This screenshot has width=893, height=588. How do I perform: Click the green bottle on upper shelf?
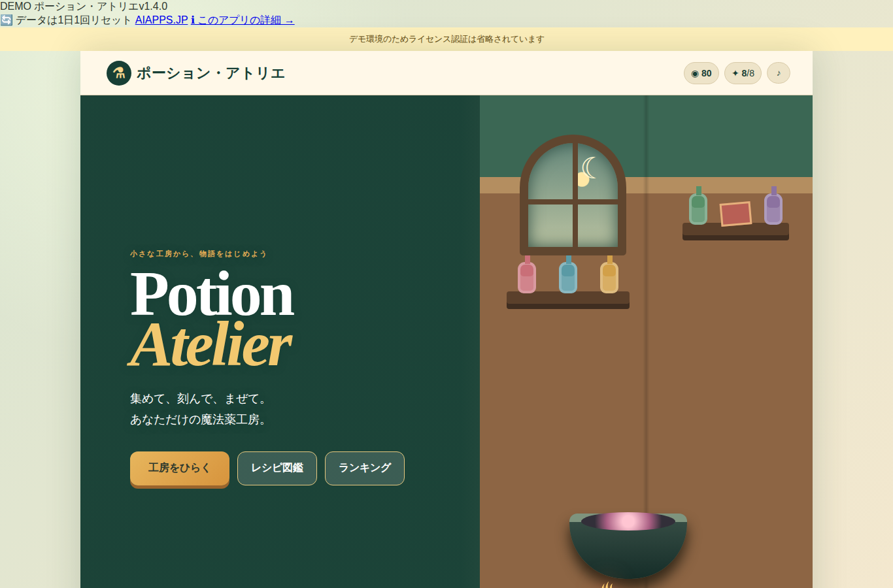(x=698, y=205)
